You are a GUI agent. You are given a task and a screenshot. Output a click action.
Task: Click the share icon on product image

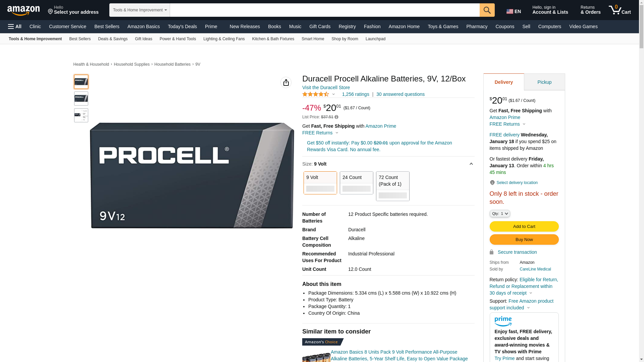coord(286,82)
